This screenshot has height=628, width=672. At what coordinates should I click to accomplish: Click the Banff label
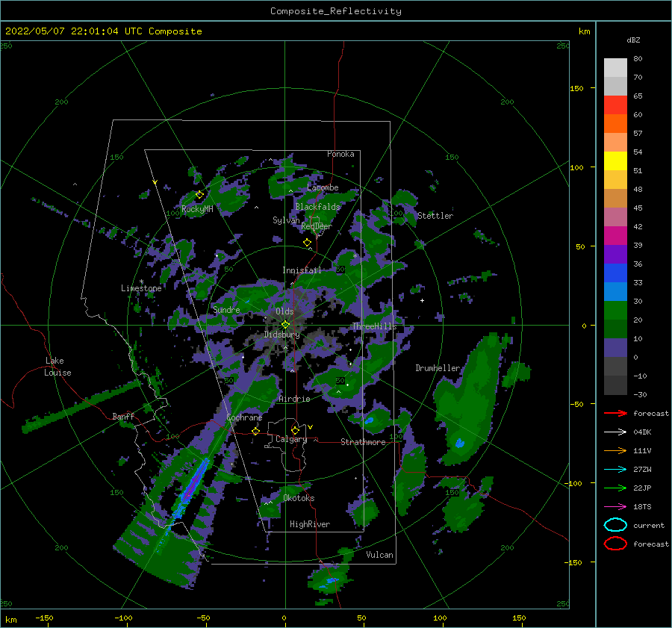123,416
